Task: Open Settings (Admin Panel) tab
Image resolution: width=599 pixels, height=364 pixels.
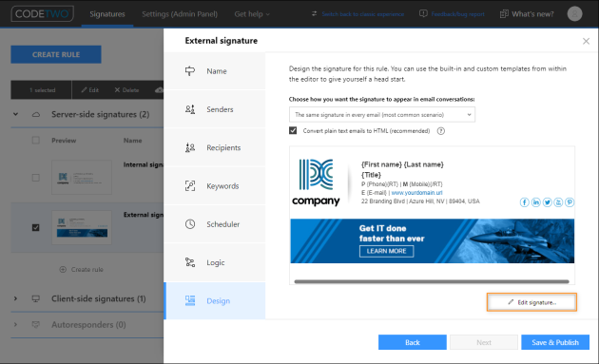Action: [x=180, y=14]
